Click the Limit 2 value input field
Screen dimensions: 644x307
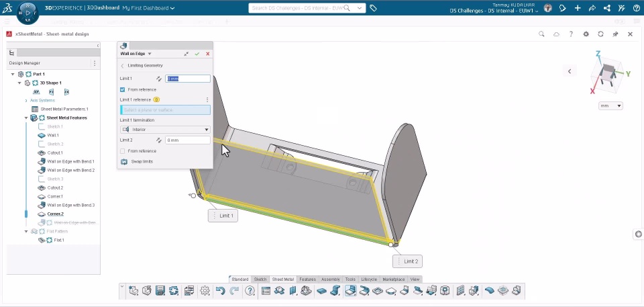click(188, 140)
